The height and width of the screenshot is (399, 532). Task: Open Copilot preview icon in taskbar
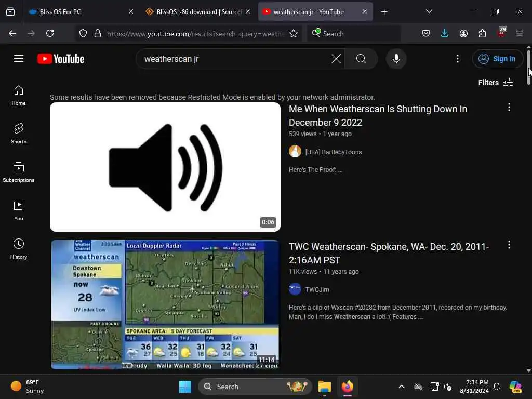(516, 387)
